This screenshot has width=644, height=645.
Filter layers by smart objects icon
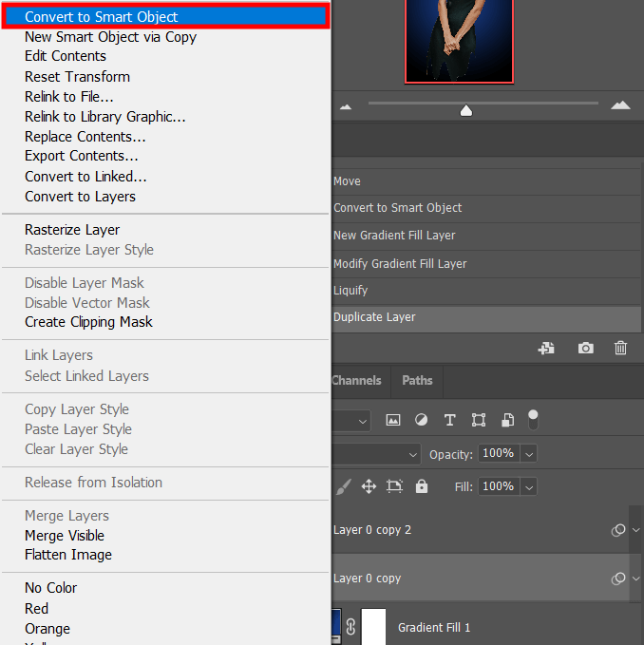(508, 420)
